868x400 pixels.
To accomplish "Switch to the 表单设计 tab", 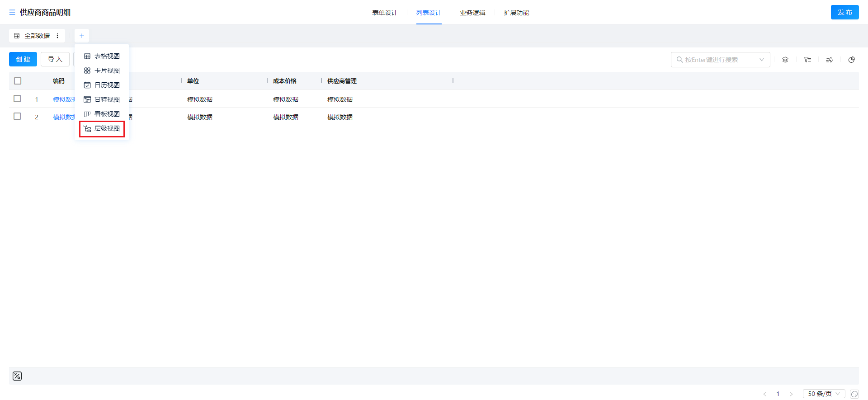I will pos(385,13).
